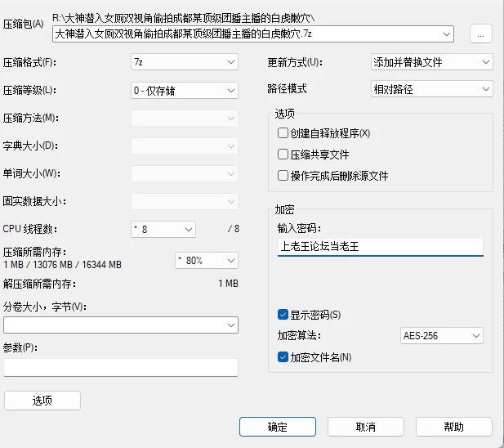
Task: Open the CPU threads count dropdown
Action: (x=163, y=229)
